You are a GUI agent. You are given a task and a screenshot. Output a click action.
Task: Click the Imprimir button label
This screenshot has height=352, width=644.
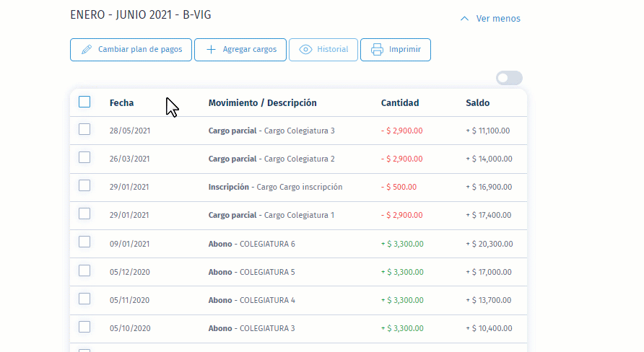pyautogui.click(x=404, y=49)
